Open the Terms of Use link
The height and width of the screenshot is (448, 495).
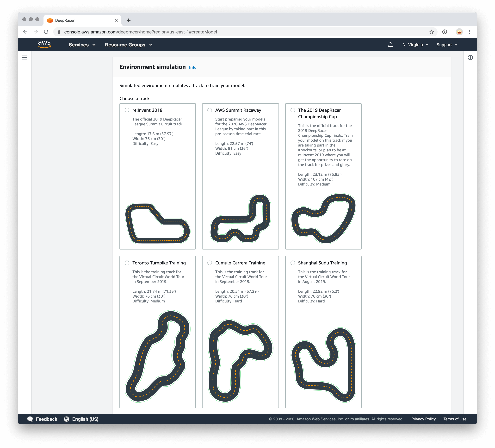[455, 419]
